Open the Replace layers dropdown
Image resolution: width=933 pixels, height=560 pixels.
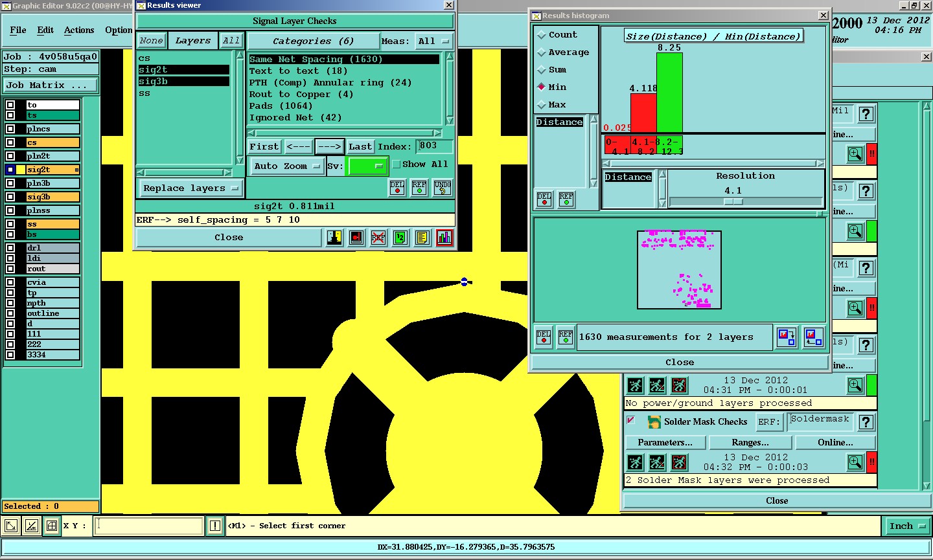point(190,188)
